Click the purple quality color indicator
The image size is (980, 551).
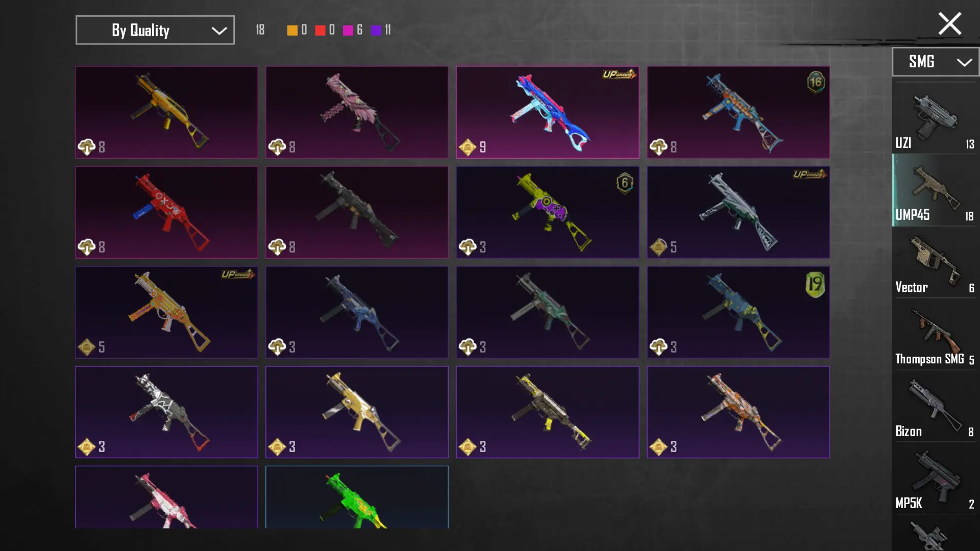coord(376,30)
